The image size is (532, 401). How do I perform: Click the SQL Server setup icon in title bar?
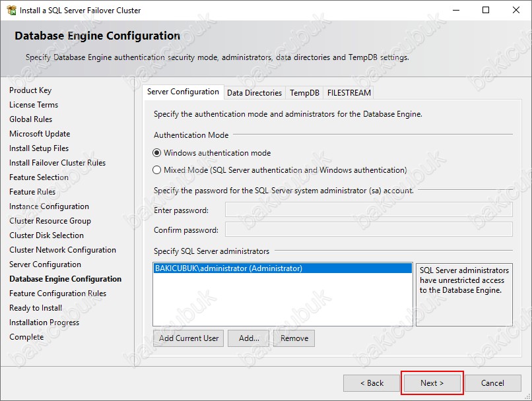pyautogui.click(x=11, y=10)
